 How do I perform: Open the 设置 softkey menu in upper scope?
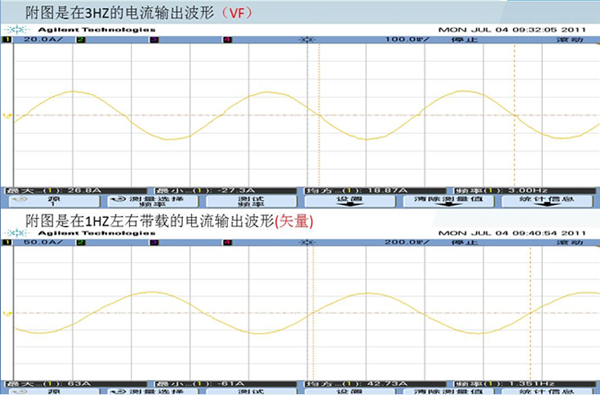coord(349,201)
